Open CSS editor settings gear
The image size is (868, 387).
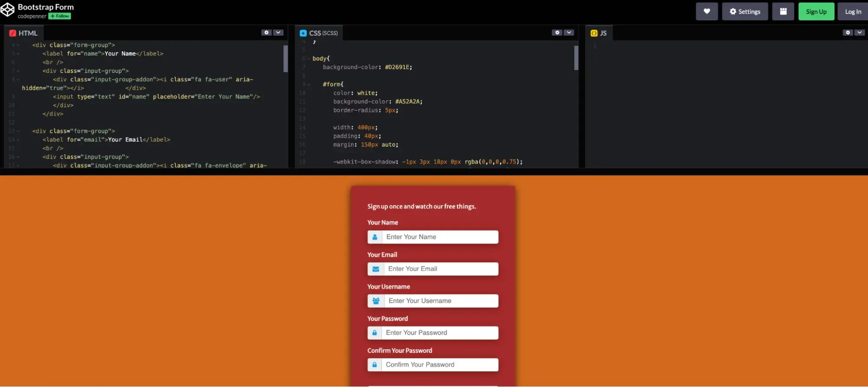pyautogui.click(x=557, y=33)
